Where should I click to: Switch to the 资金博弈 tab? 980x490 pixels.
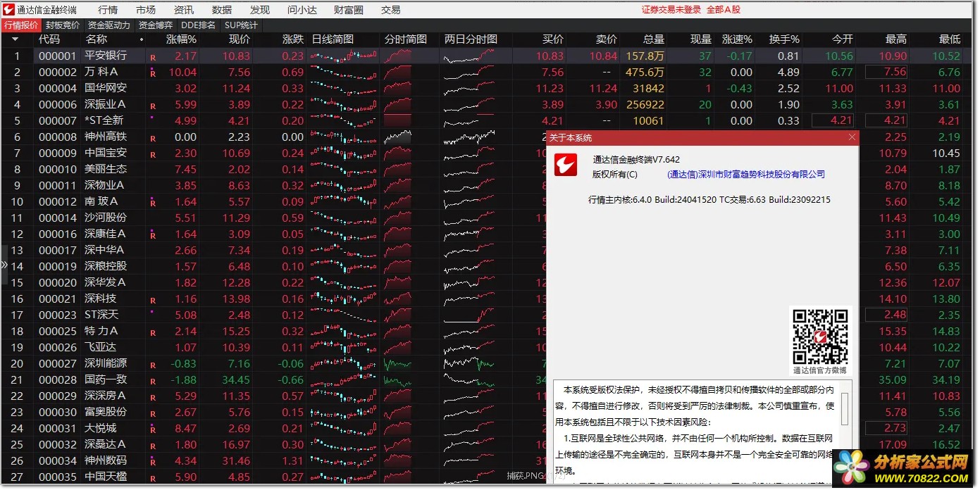[156, 25]
